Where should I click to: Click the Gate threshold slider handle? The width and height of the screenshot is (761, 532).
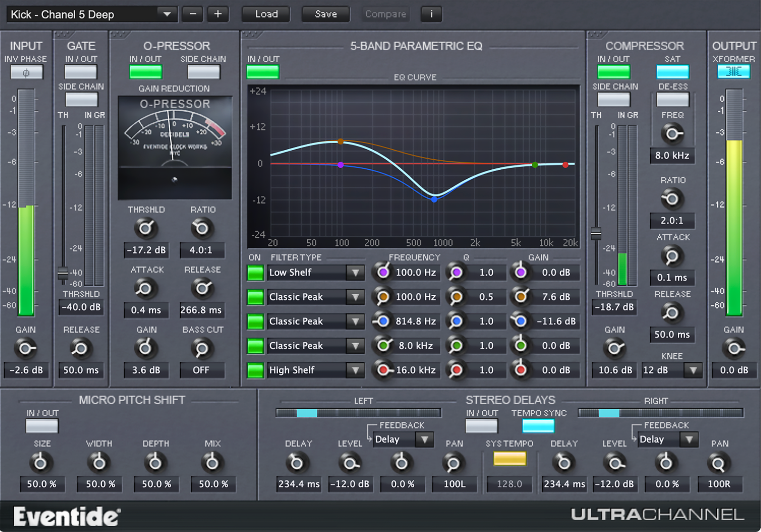click(x=63, y=273)
